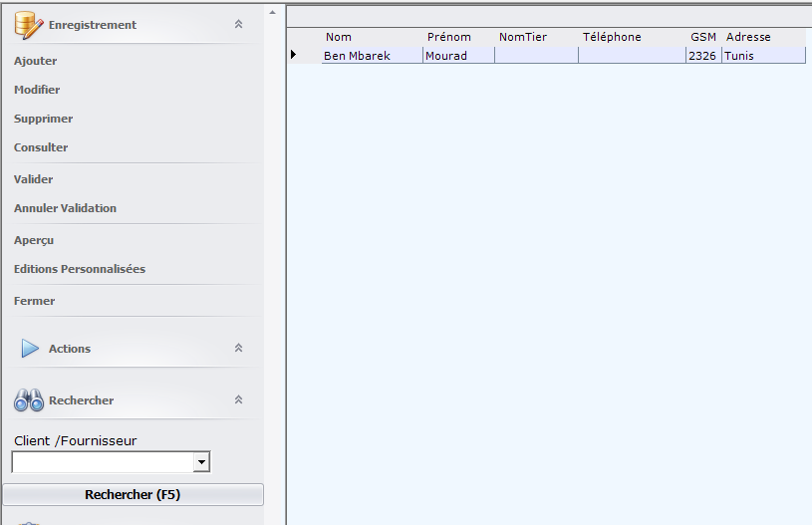The height and width of the screenshot is (525, 812).
Task: Click the Téléphone column header
Action: 612,37
